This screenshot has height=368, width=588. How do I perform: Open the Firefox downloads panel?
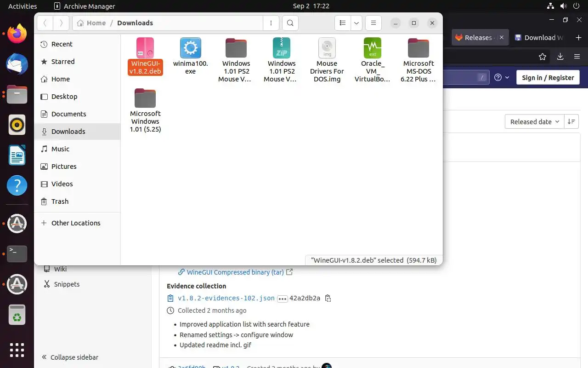(560, 57)
